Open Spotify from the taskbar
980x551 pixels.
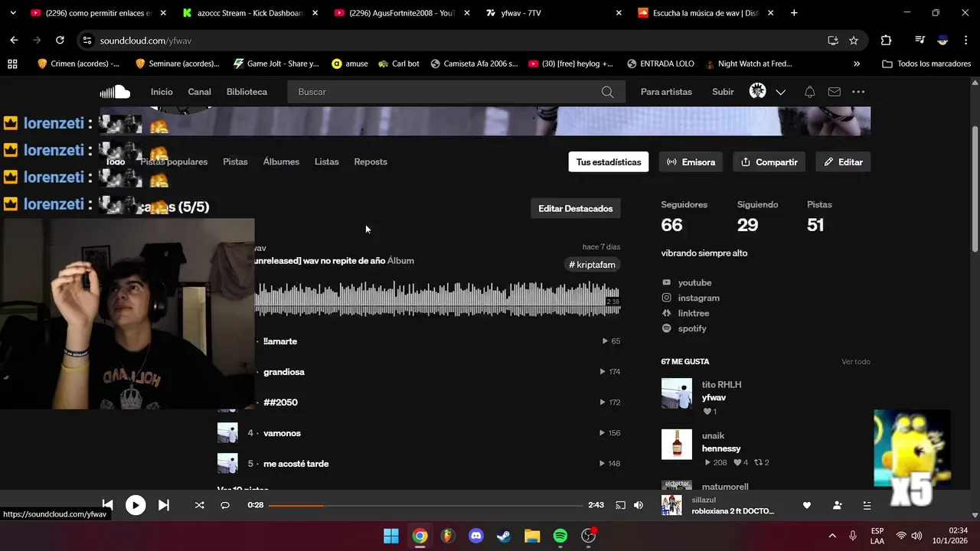(x=560, y=536)
